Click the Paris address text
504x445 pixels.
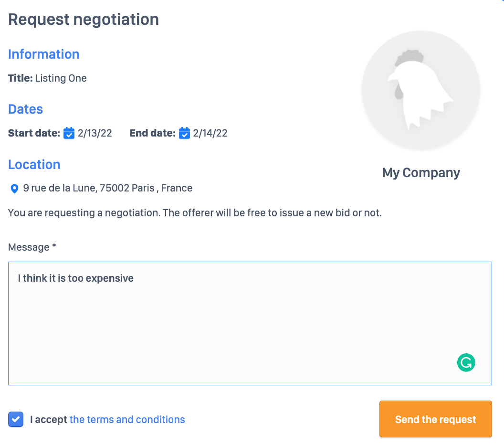pos(107,188)
